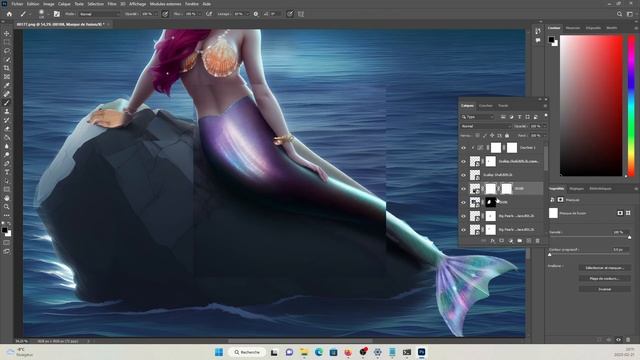
Task: Select the Dodge tool
Action: tap(7, 155)
